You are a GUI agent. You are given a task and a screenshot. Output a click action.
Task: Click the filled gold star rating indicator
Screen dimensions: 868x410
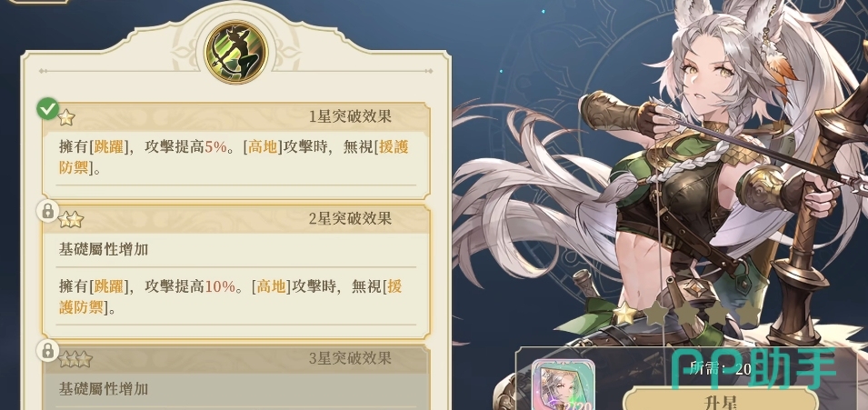625,314
